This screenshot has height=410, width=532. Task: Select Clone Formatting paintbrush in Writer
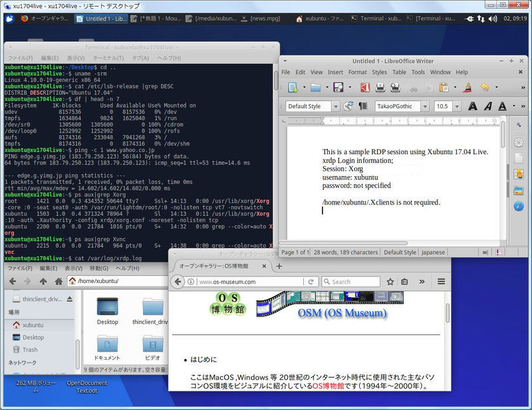(467, 88)
